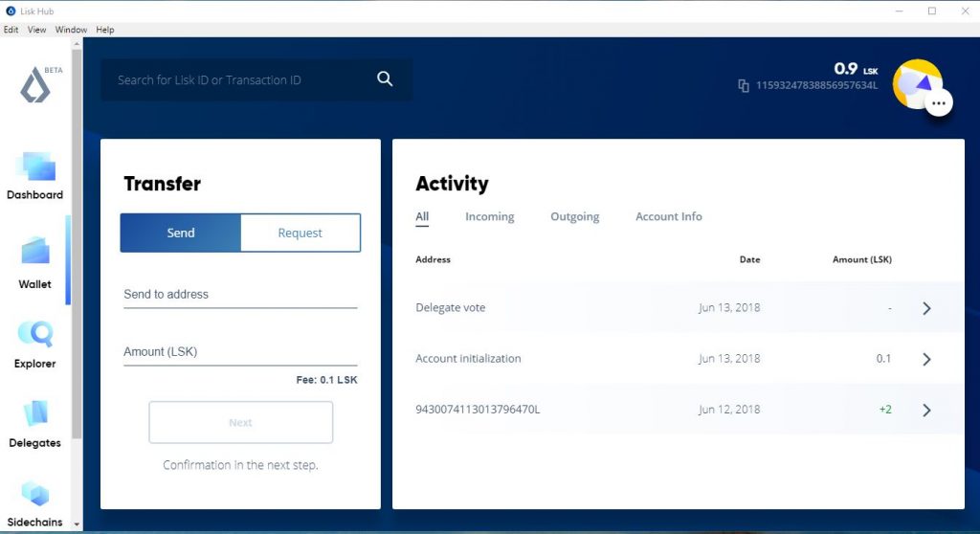The width and height of the screenshot is (980, 534).
Task: Close the Lisk Hub window
Action: pos(965,11)
